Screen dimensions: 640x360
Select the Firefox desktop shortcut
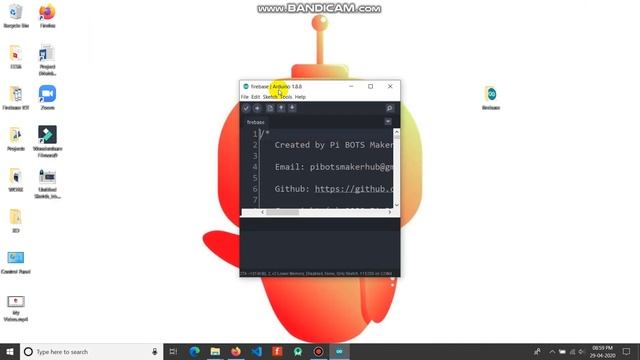pyautogui.click(x=47, y=16)
